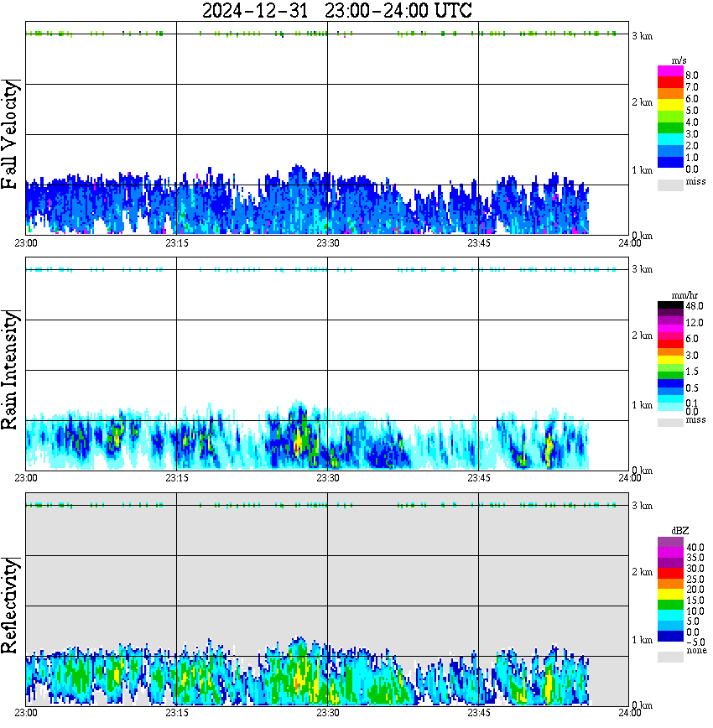Select topmost purple swatch in dBZ legend
This screenshot has height=728, width=713.
click(x=670, y=543)
